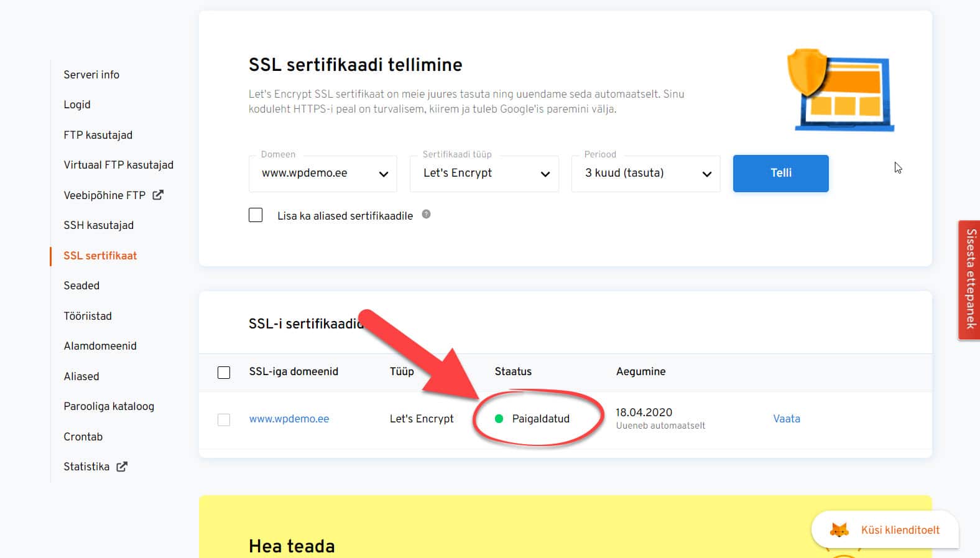Open Logid in the sidebar
Viewport: 980px width, 558px height.
pos(77,105)
